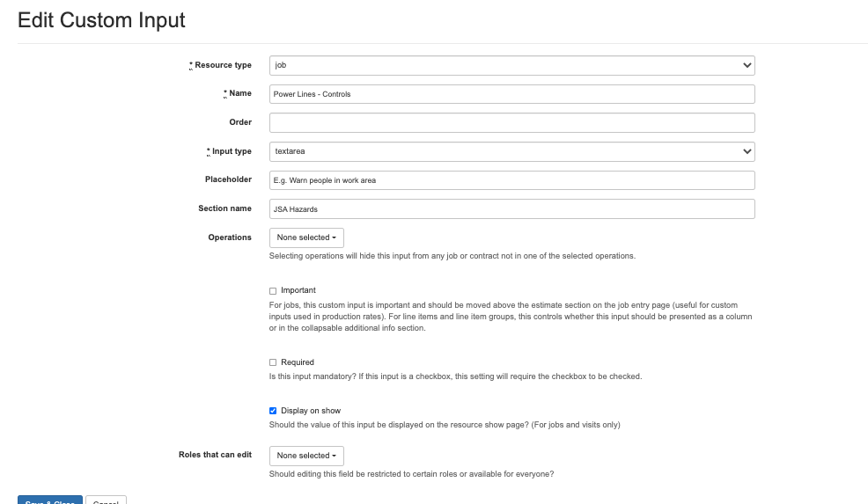This screenshot has width=868, height=504.
Task: Uncheck the Display on show checkbox
Action: [x=273, y=411]
